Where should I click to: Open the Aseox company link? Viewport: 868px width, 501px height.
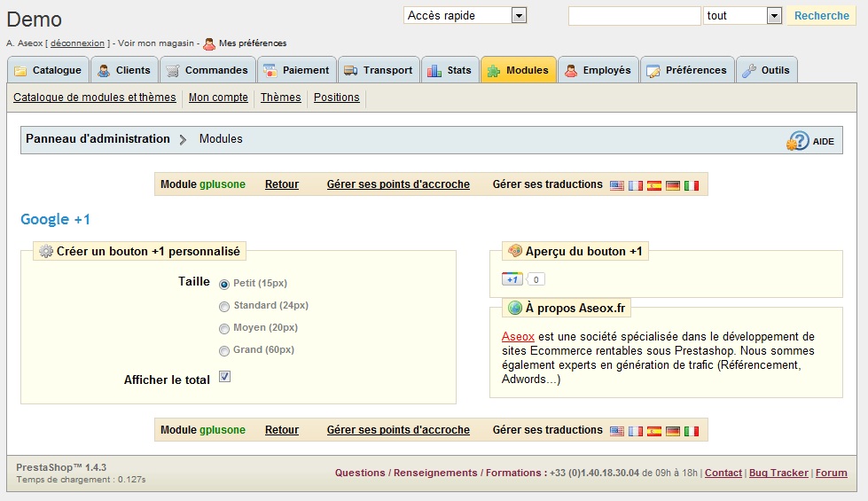518,337
